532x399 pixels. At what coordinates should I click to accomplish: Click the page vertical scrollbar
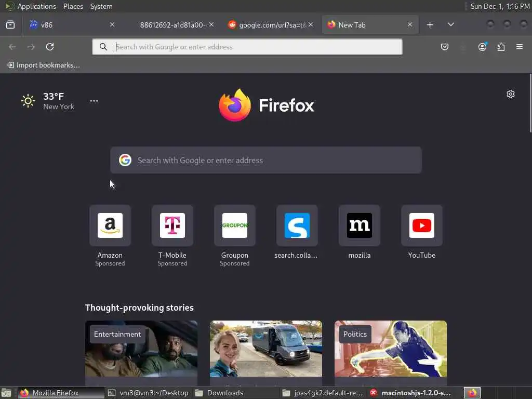point(530,103)
